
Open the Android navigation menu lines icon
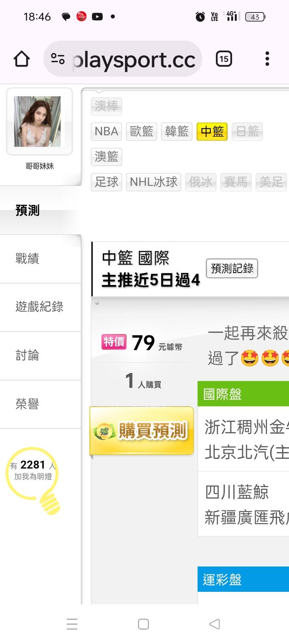pyautogui.click(x=72, y=624)
